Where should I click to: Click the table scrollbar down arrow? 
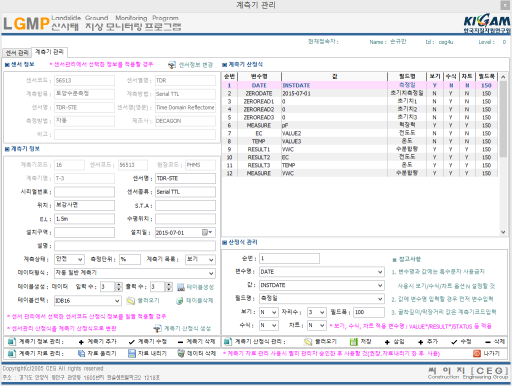[x=503, y=232]
